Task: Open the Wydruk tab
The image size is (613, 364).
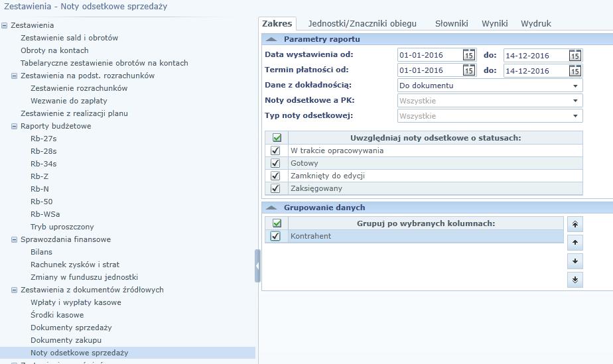Action: click(536, 23)
